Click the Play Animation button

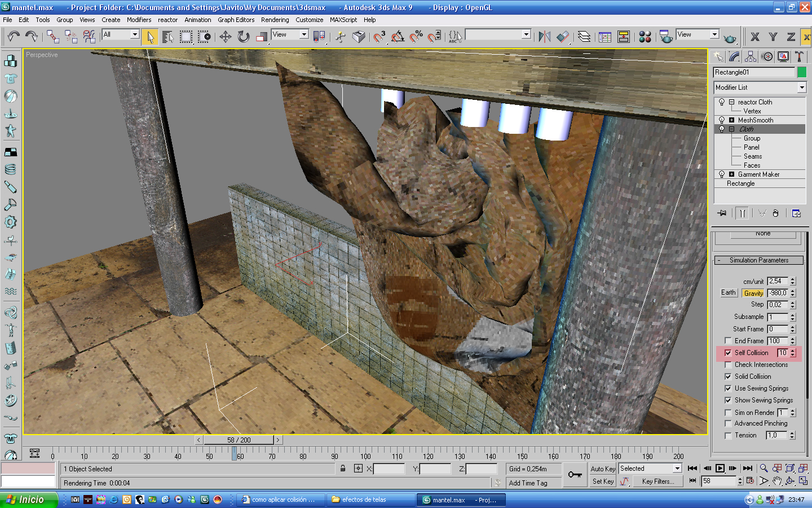(720, 468)
